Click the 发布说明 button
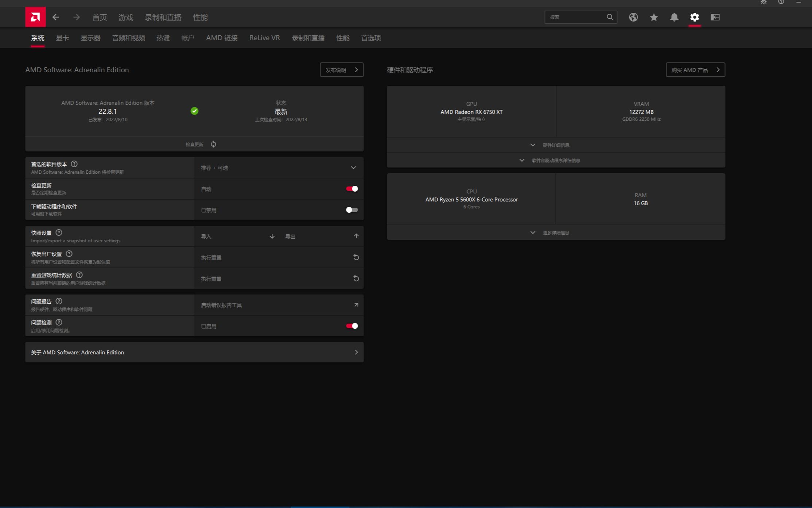 pos(342,70)
